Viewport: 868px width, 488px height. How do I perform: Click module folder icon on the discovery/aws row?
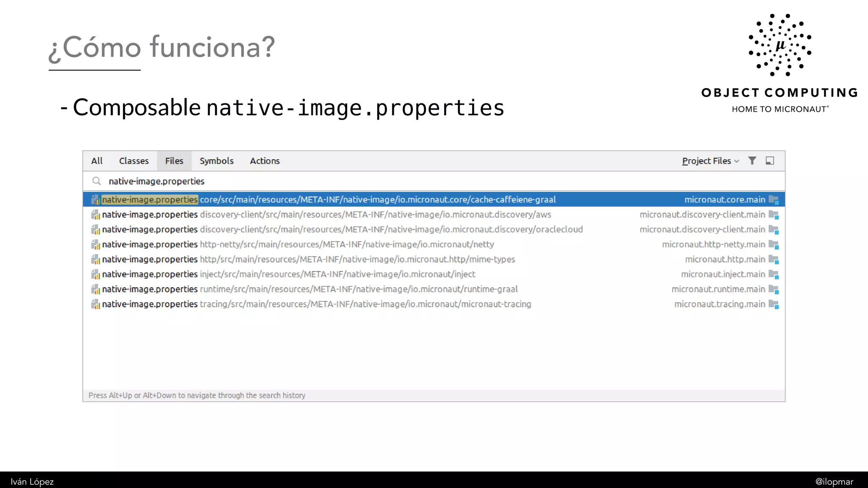coord(774,215)
